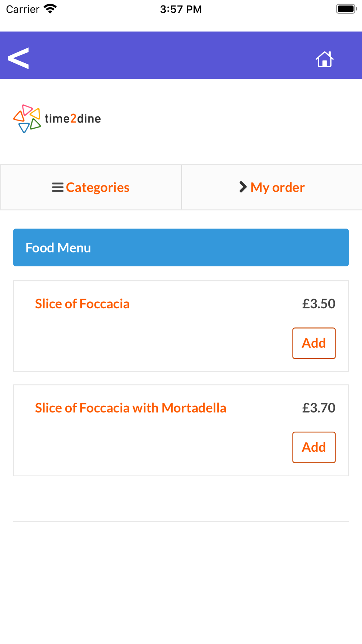Tap the battery indicator icon
This screenshot has width=362, height=644.
346,9
